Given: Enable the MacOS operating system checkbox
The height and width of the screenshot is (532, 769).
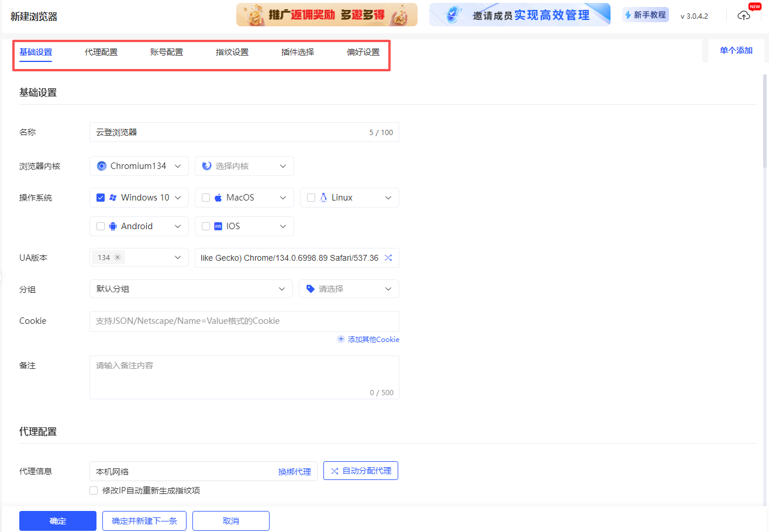Looking at the screenshot, I should 205,197.
